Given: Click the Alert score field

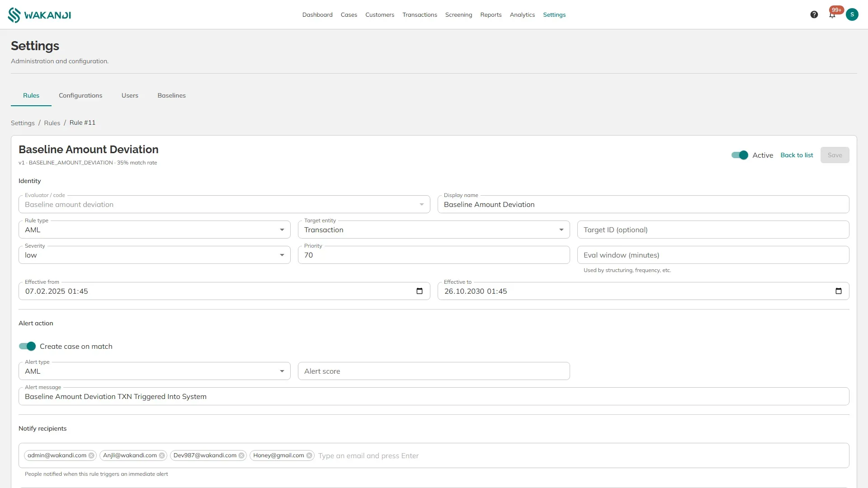Looking at the screenshot, I should pyautogui.click(x=434, y=371).
